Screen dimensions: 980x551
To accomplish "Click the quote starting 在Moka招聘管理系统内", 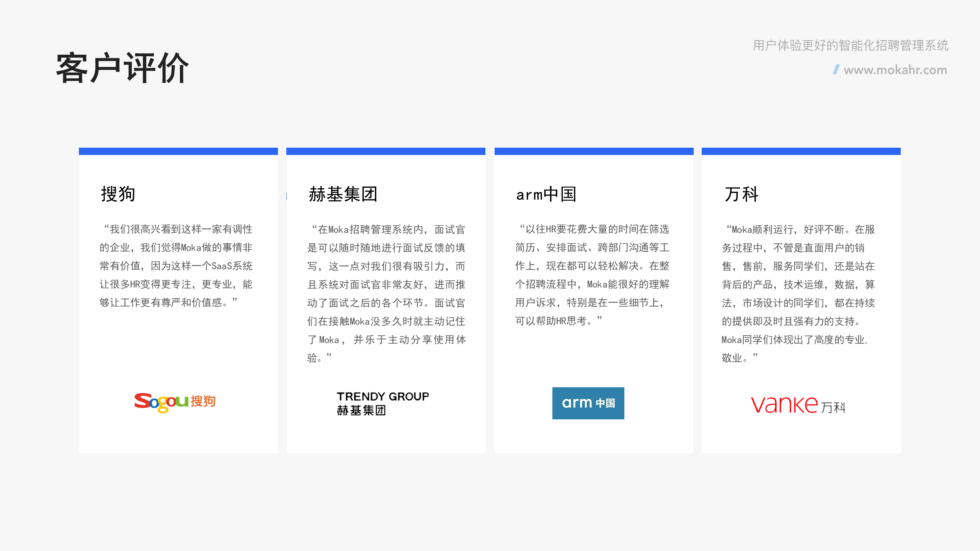I will click(x=386, y=293).
